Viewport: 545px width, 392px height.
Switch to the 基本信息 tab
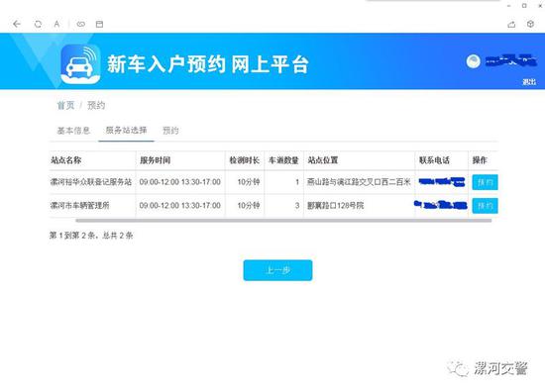tap(73, 131)
